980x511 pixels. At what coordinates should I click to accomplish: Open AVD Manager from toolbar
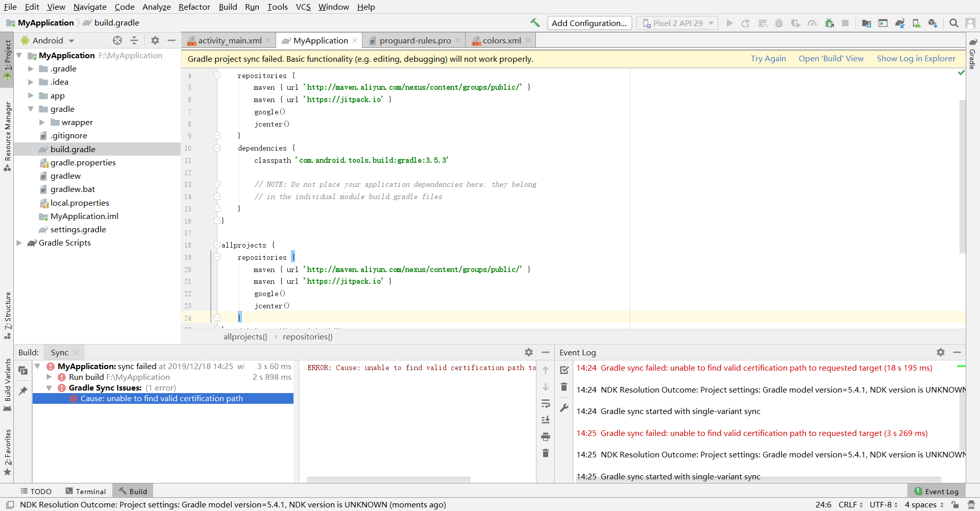click(x=917, y=23)
